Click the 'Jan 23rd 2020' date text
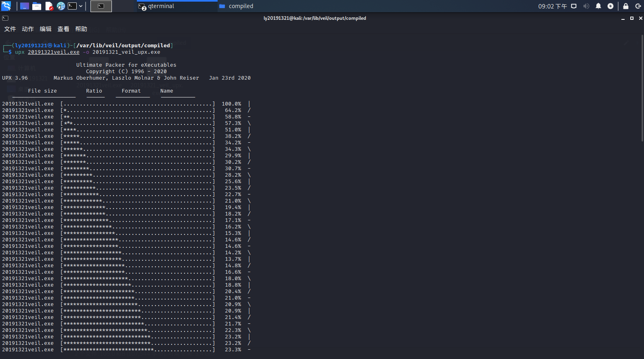The width and height of the screenshot is (644, 359). [230, 78]
